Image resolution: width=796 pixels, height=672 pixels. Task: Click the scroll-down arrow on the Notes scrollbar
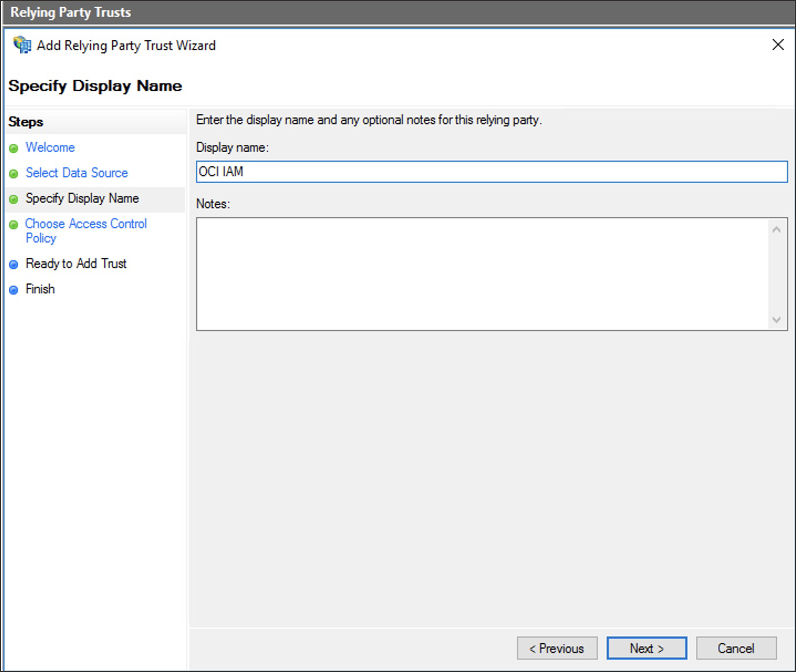tap(777, 319)
